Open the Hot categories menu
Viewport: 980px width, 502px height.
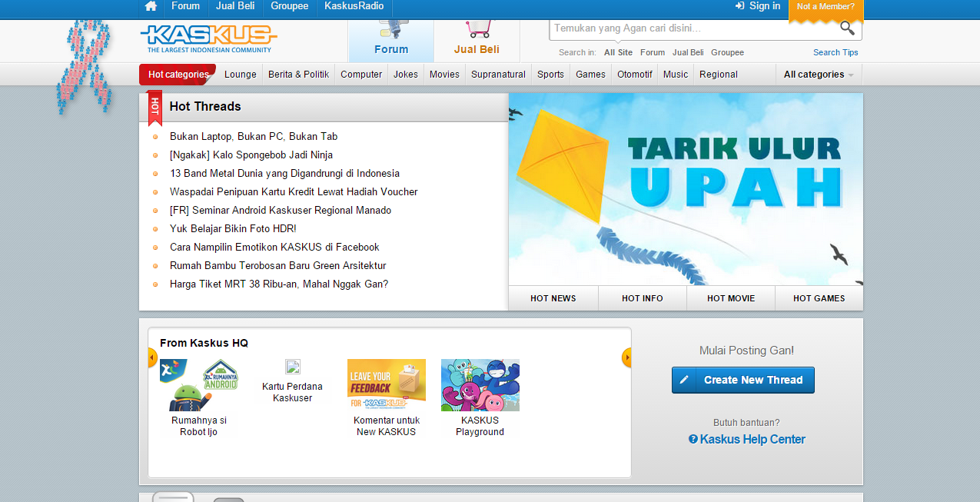click(178, 75)
